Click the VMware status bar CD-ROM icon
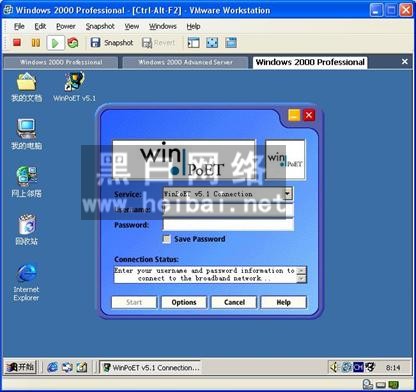The width and height of the screenshot is (416, 392). coord(368,385)
